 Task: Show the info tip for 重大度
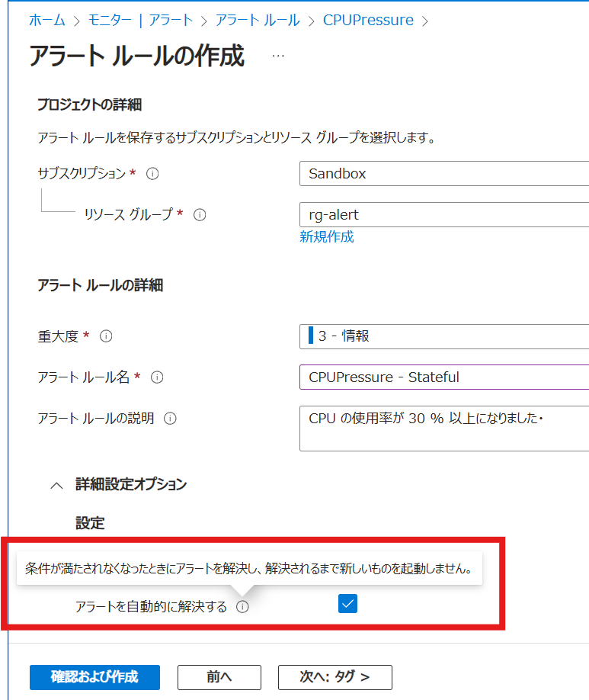[106, 336]
